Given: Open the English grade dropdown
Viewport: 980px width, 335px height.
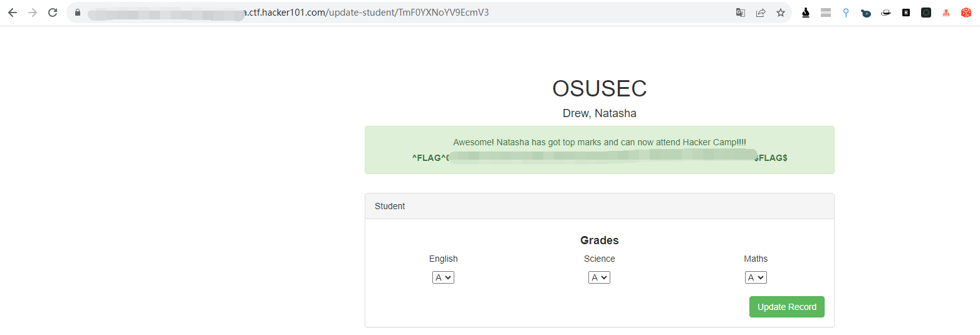Looking at the screenshot, I should 443,277.
